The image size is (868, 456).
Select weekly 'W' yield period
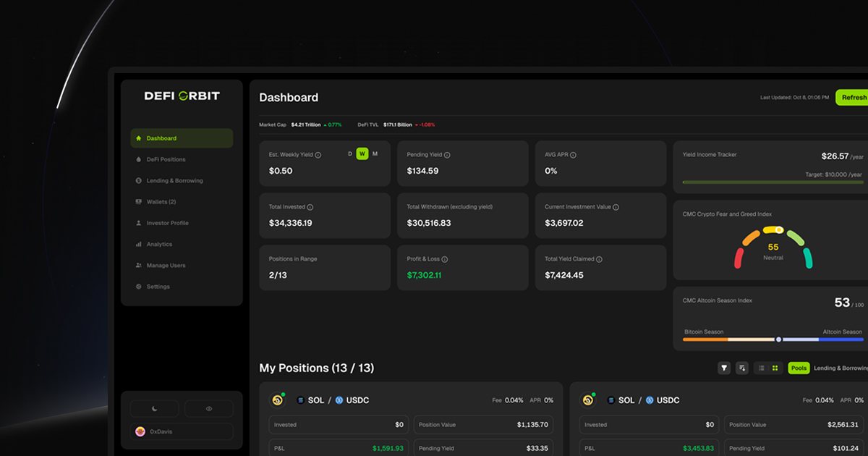[x=362, y=153]
